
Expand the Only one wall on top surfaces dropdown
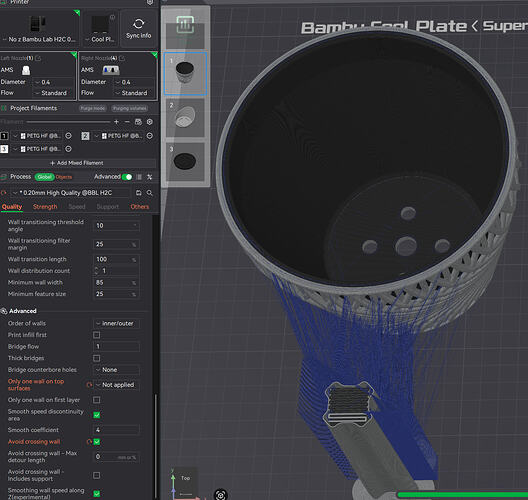pyautogui.click(x=116, y=385)
